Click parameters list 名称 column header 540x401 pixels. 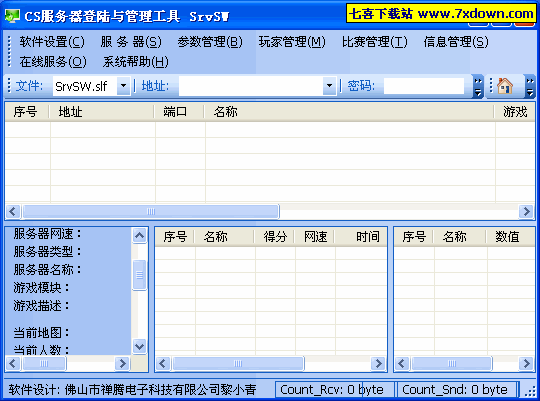click(x=460, y=237)
